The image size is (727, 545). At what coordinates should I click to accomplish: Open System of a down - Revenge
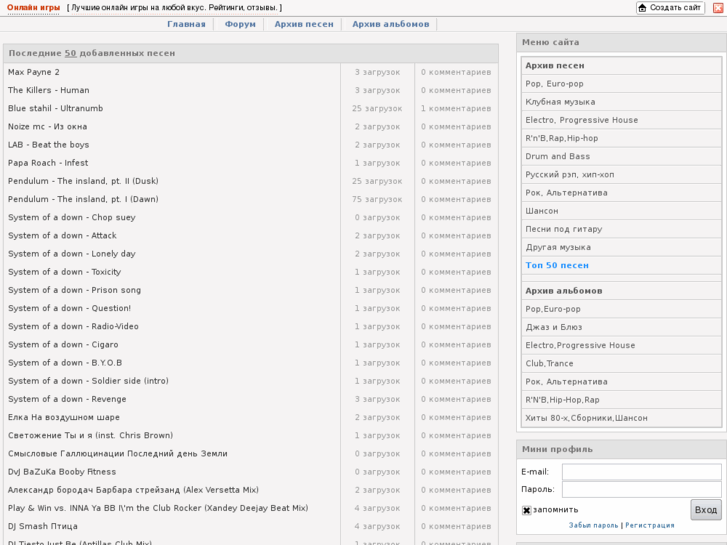click(67, 399)
